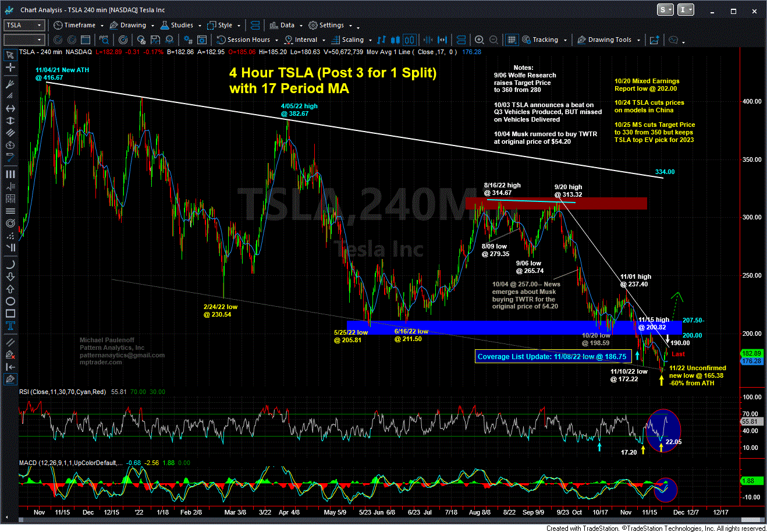
Task: Click the Zoom In magnifier icon
Action: (479, 40)
